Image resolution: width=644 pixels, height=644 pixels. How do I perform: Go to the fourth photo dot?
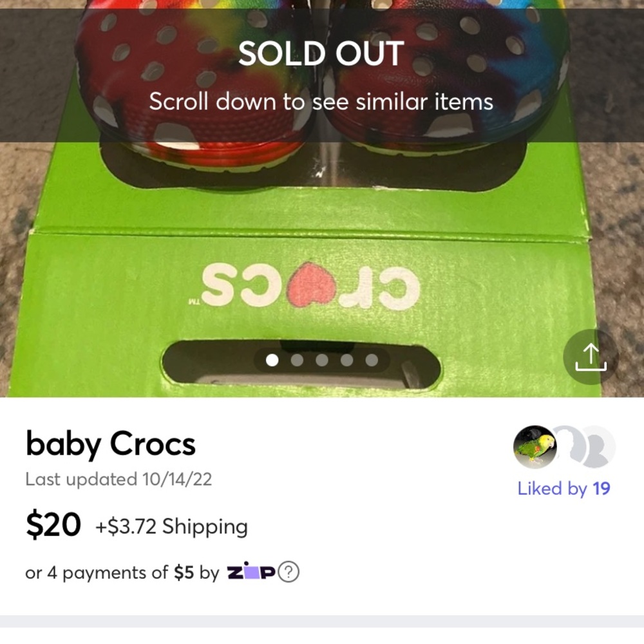pyautogui.click(x=346, y=360)
